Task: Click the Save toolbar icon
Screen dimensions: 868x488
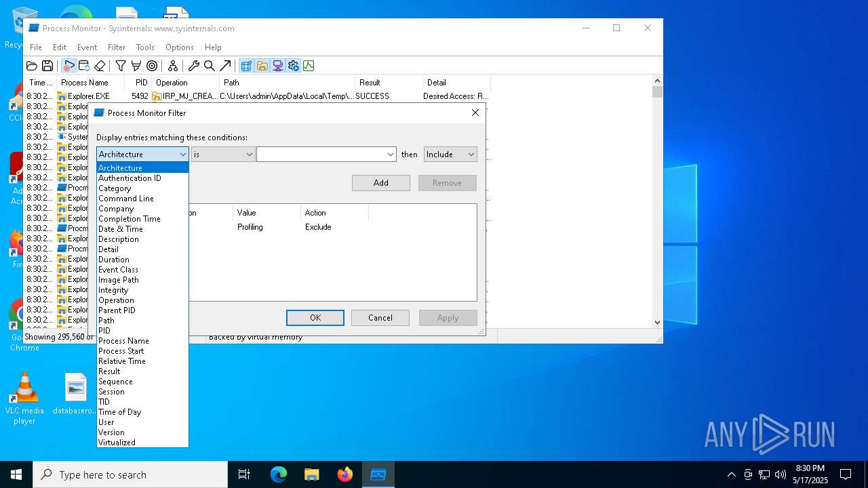Action: (x=47, y=66)
